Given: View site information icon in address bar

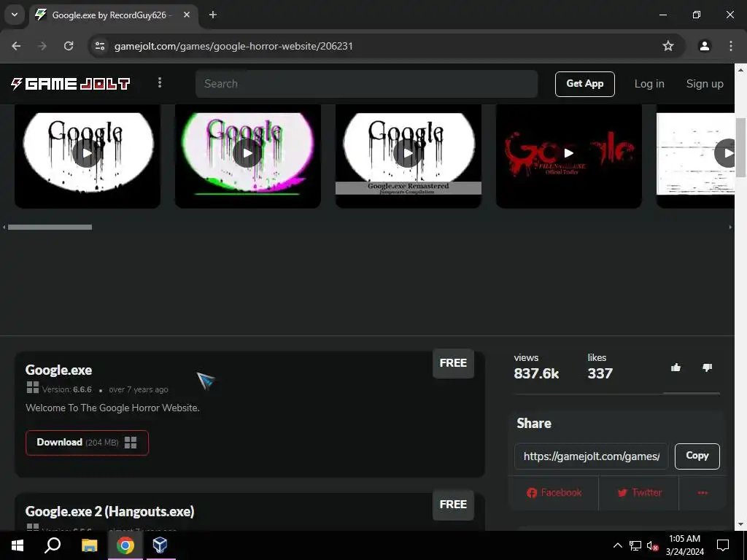Looking at the screenshot, I should [100, 46].
